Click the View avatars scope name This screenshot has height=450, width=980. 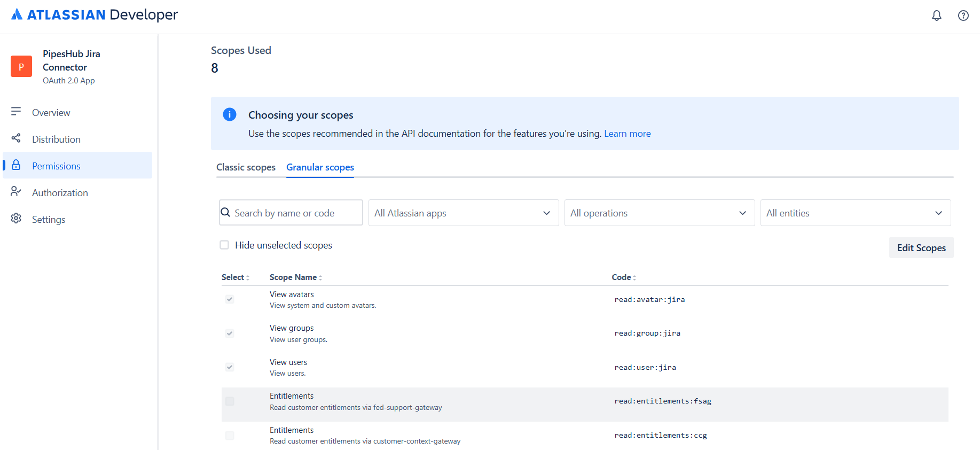click(292, 294)
